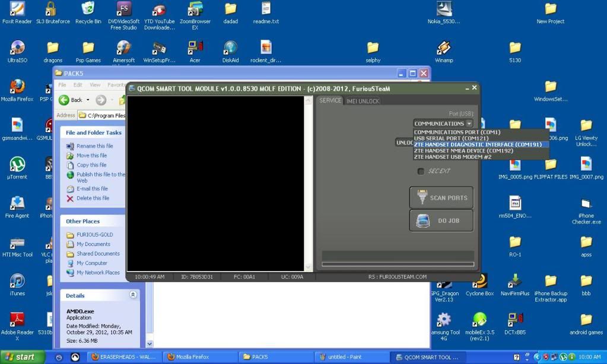Open the Winamp desktop icon

tap(444, 49)
